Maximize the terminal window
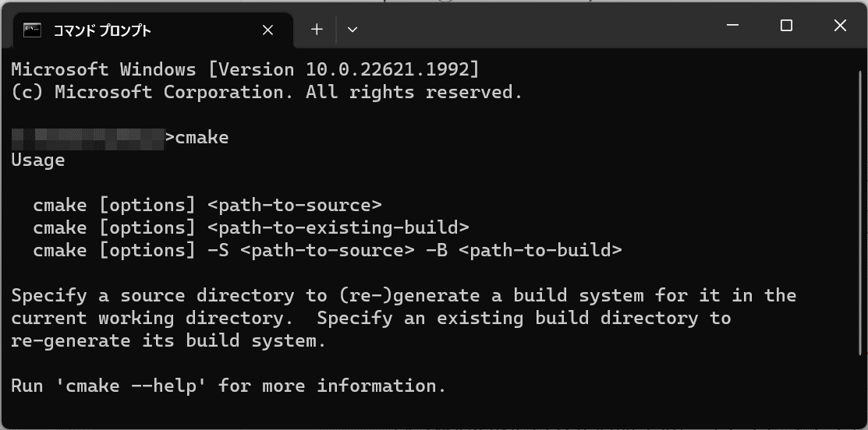The height and width of the screenshot is (430, 868). click(x=786, y=26)
